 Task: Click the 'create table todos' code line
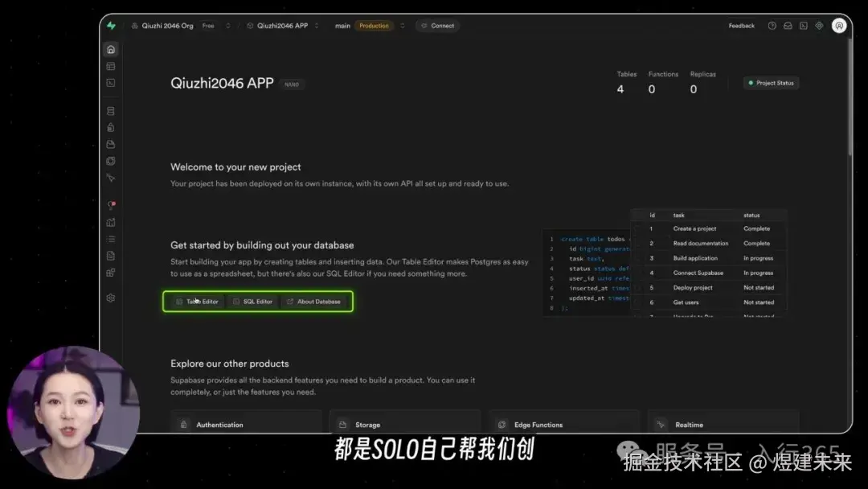(593, 239)
